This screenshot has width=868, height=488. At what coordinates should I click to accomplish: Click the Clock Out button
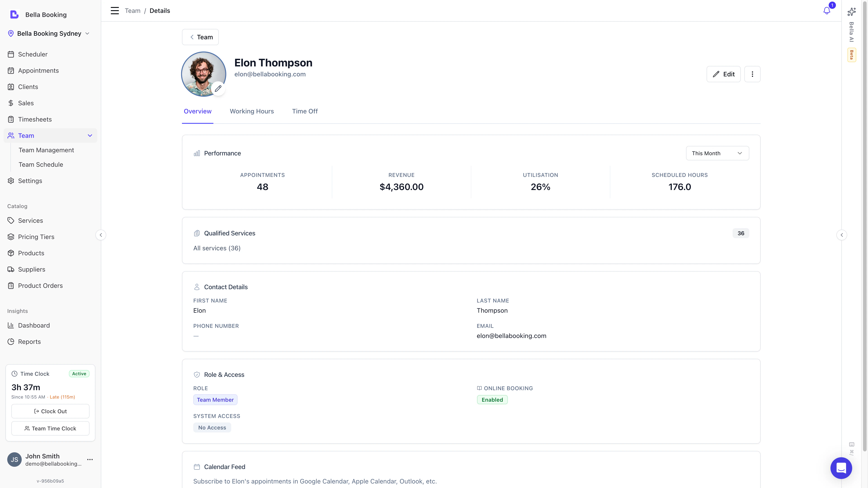(x=50, y=411)
